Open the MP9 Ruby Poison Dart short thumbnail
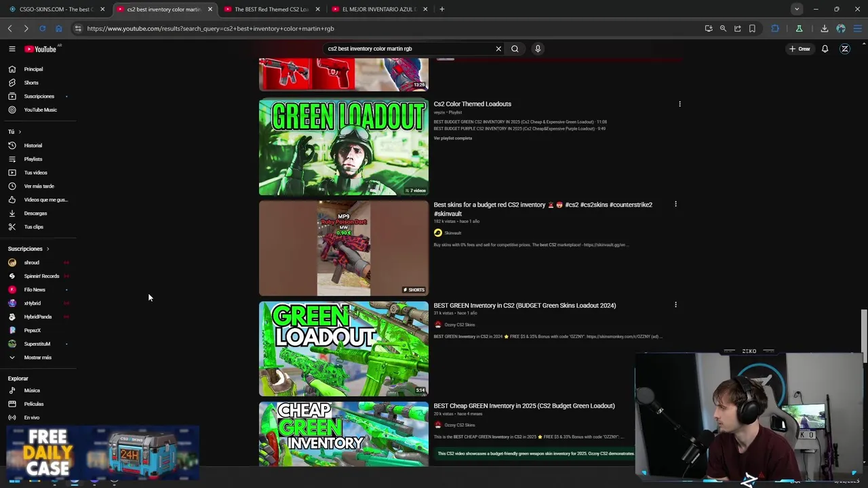 pos(344,248)
